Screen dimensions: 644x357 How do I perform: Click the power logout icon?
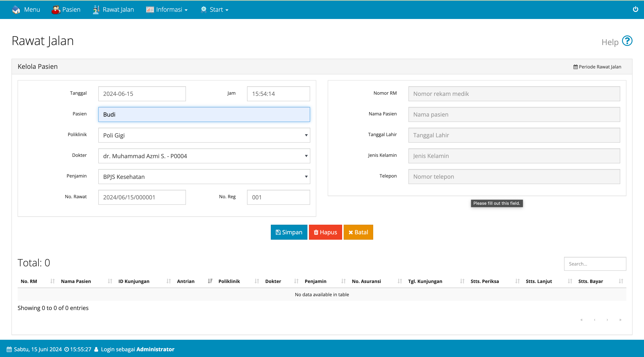635,10
